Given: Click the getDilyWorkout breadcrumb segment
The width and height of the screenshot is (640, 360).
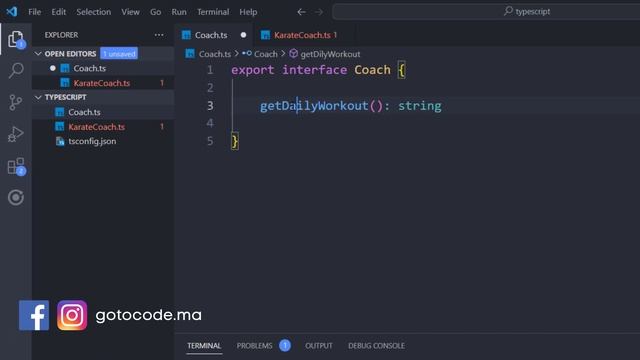Looking at the screenshot, I should coord(330,54).
